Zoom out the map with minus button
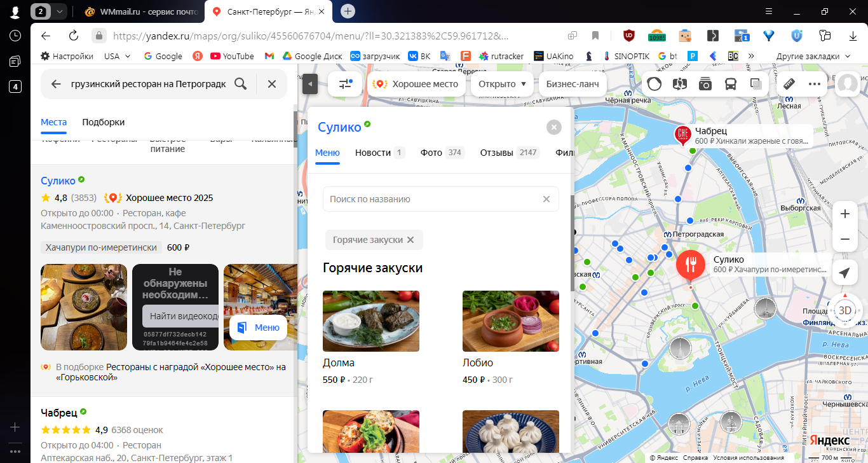The image size is (868, 463). coord(845,239)
